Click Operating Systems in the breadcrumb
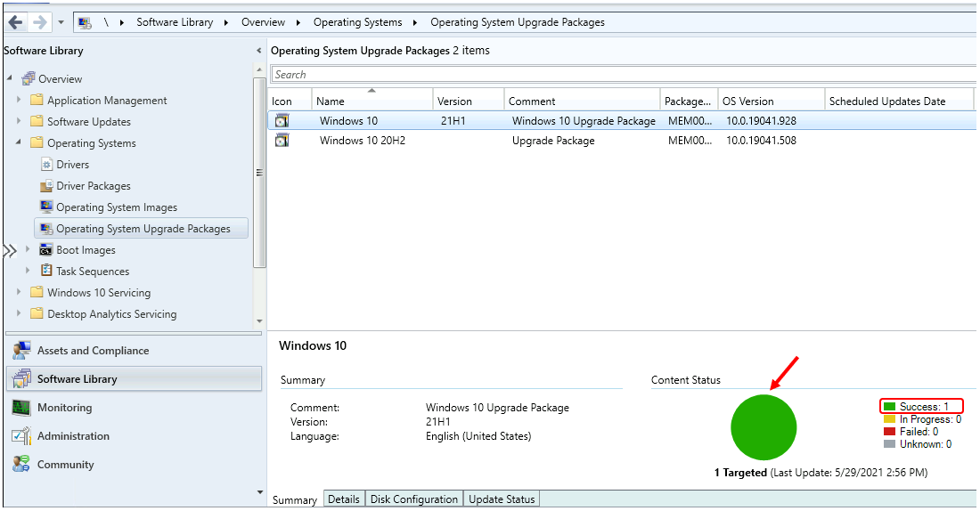Viewport: 980px width, 511px height. 357,22
